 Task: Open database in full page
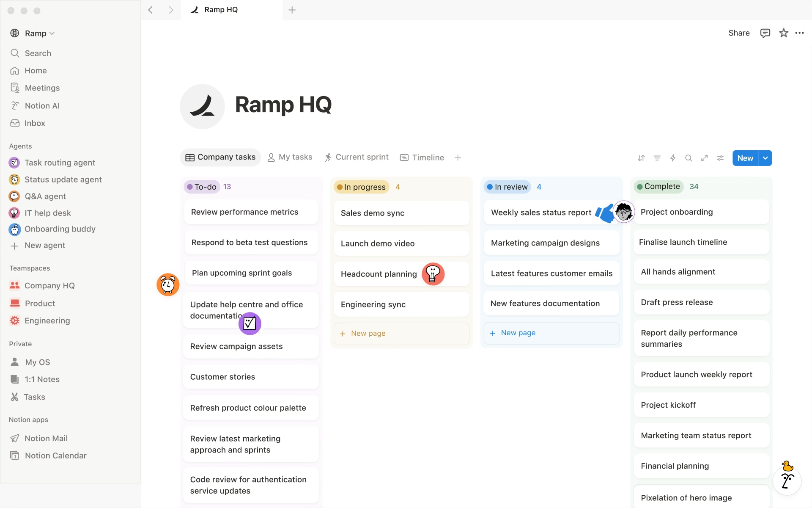tap(704, 158)
